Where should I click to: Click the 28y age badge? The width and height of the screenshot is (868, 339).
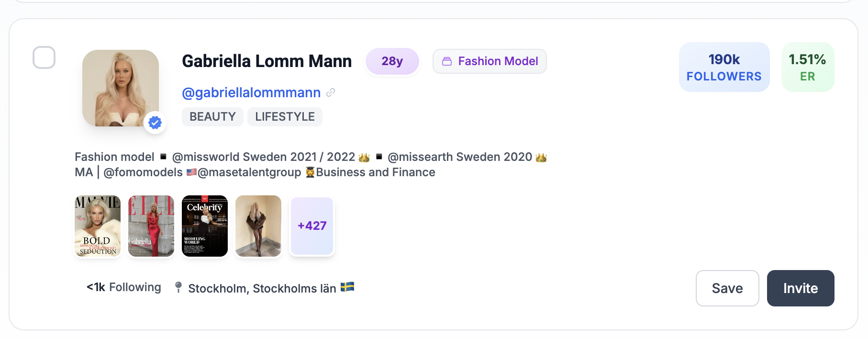392,61
